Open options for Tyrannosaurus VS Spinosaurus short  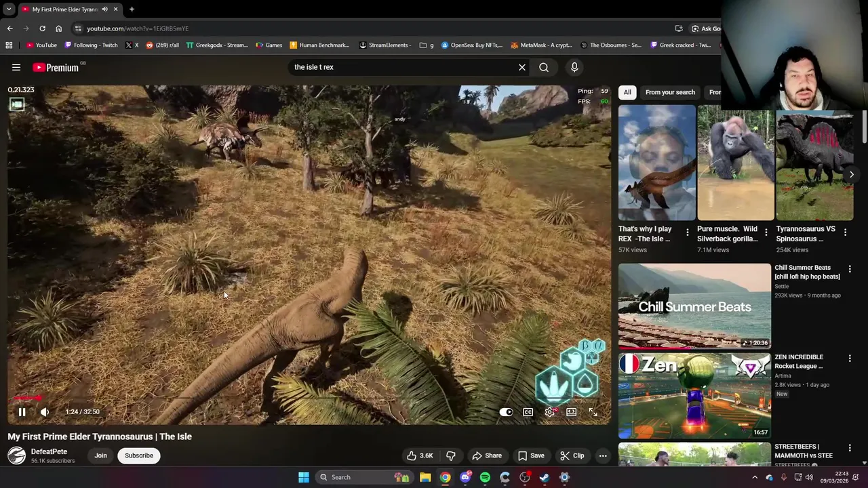[x=845, y=232]
